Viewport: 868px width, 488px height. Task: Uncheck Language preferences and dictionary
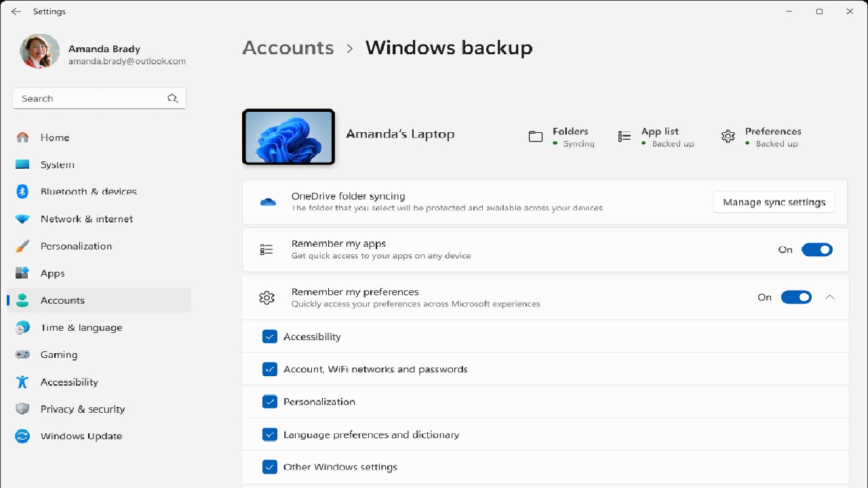pos(270,434)
